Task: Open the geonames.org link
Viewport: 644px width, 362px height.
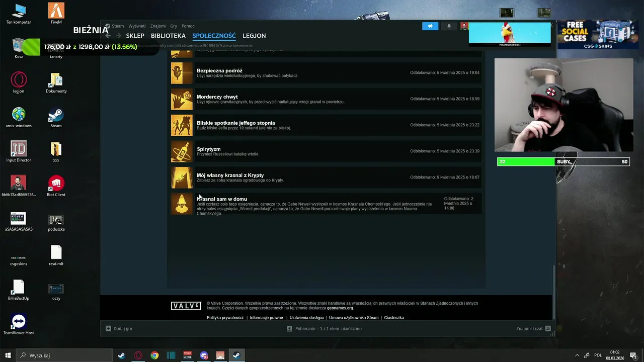Action: coord(340,308)
